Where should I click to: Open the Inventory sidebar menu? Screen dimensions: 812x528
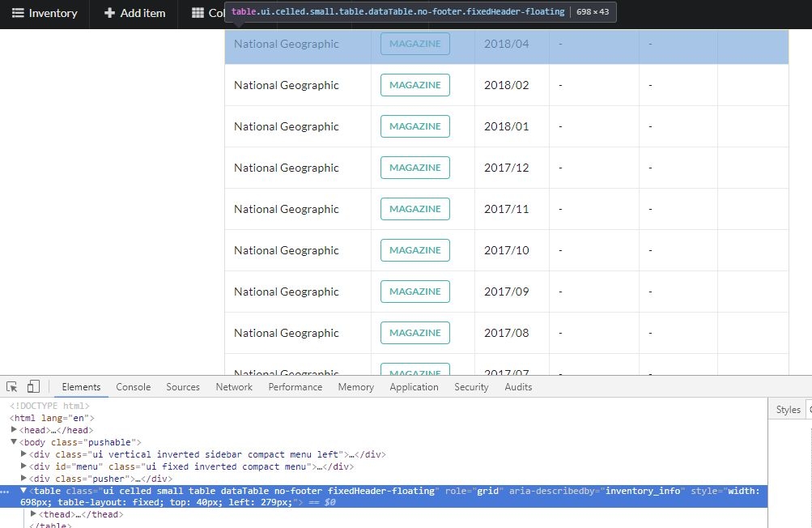[x=45, y=13]
